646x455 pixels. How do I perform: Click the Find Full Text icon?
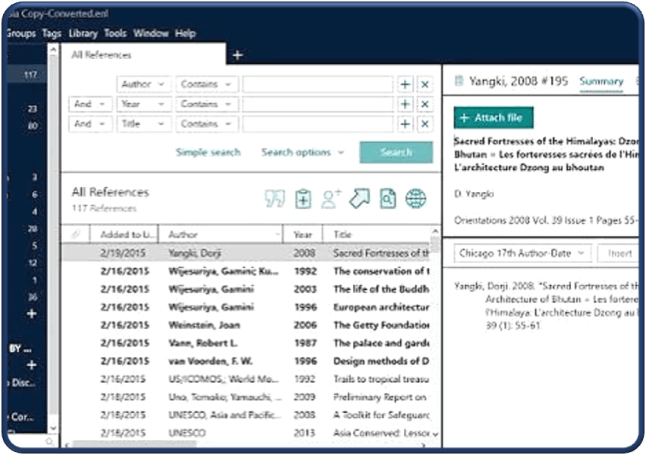[388, 199]
